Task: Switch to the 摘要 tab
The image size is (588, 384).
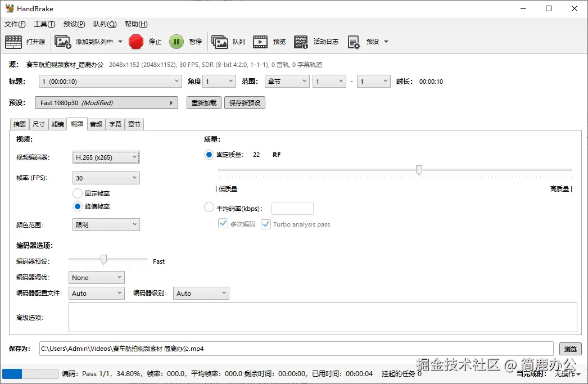Action: click(x=20, y=124)
